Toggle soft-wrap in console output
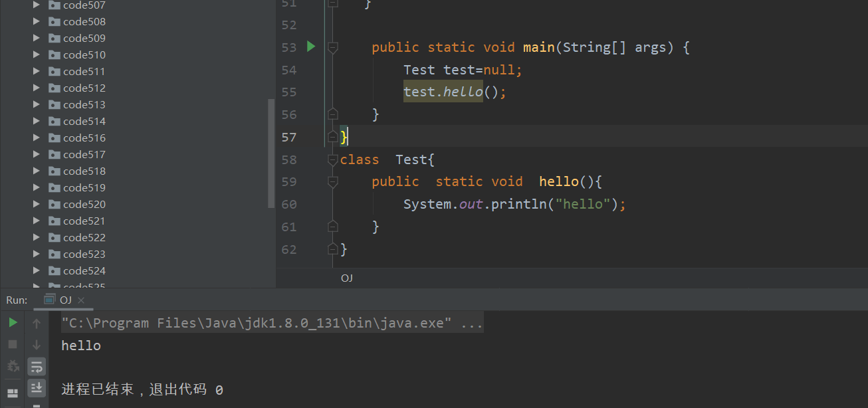 coord(37,366)
